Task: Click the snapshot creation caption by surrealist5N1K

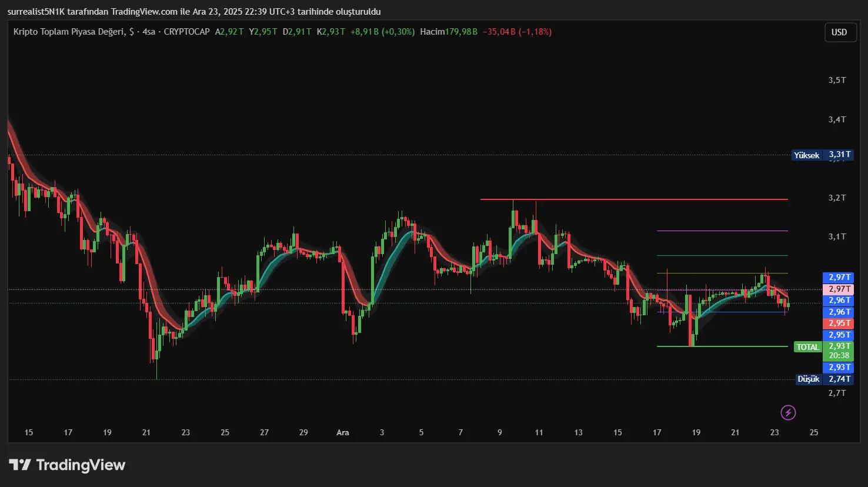Action: [194, 12]
